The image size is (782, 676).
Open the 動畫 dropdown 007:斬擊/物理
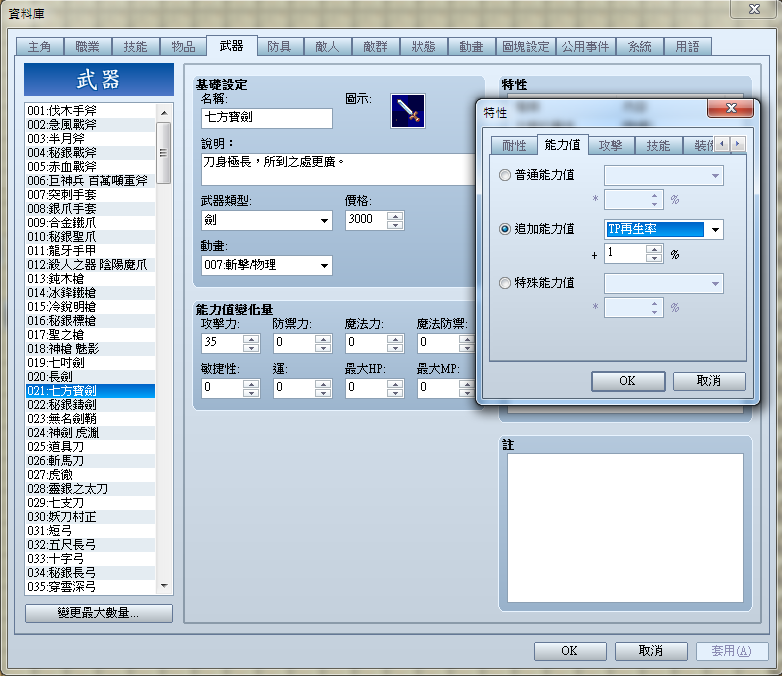coord(267,265)
